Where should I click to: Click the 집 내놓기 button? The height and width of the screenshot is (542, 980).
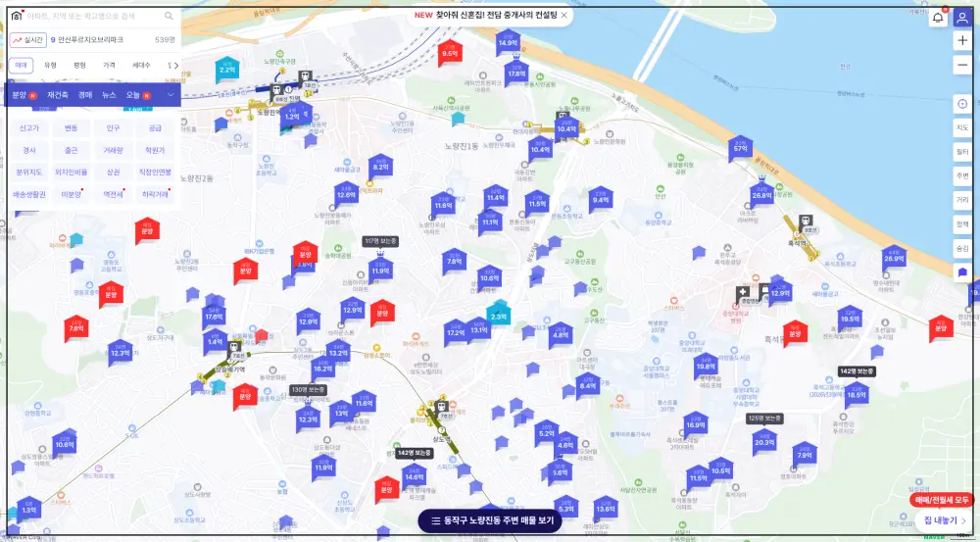click(x=944, y=520)
